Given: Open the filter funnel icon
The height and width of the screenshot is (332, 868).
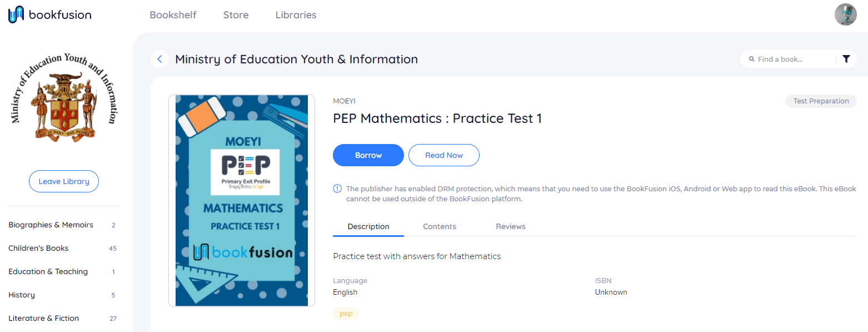Looking at the screenshot, I should (846, 59).
